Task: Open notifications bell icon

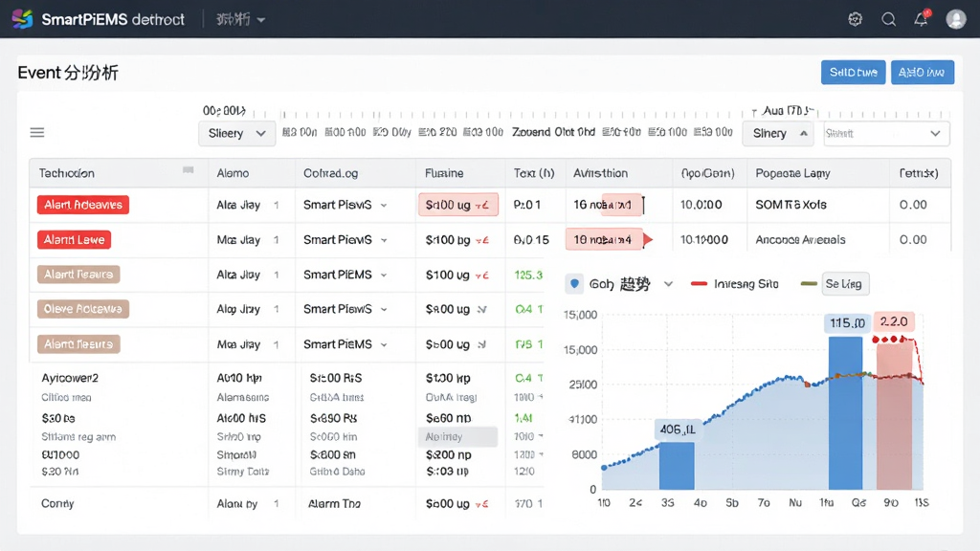Action: coord(922,19)
